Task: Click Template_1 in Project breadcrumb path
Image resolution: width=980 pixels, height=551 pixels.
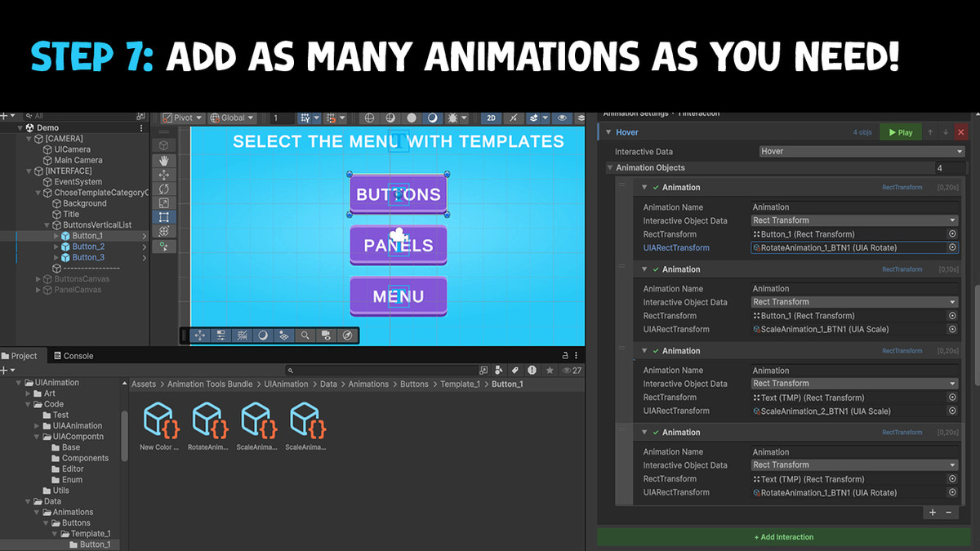Action: (x=460, y=384)
